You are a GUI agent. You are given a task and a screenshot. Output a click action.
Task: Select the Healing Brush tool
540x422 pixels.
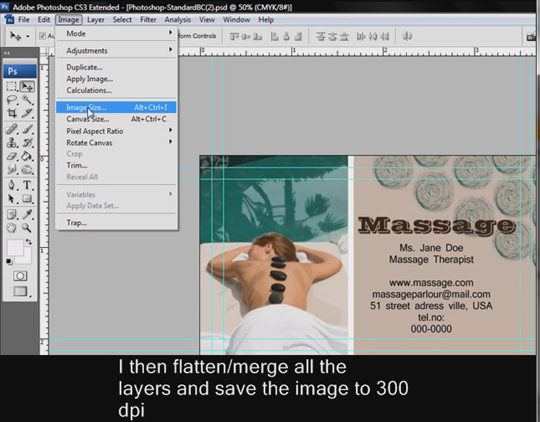(x=11, y=129)
